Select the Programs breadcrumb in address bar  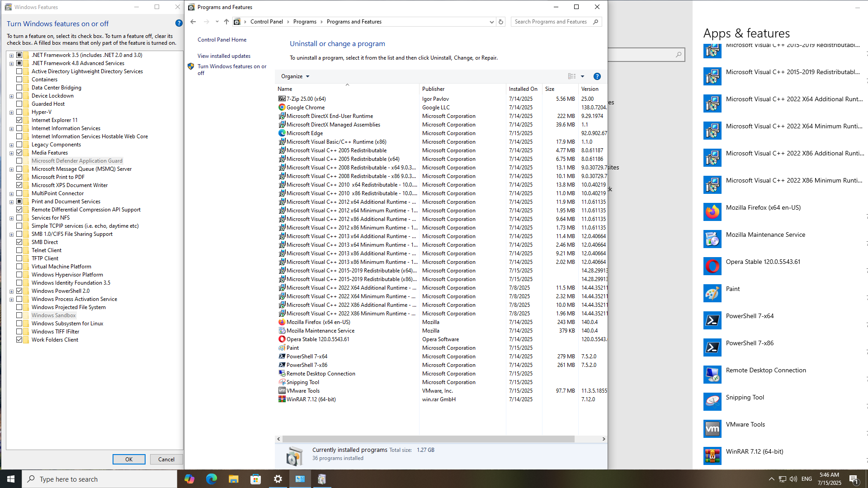[x=305, y=22]
